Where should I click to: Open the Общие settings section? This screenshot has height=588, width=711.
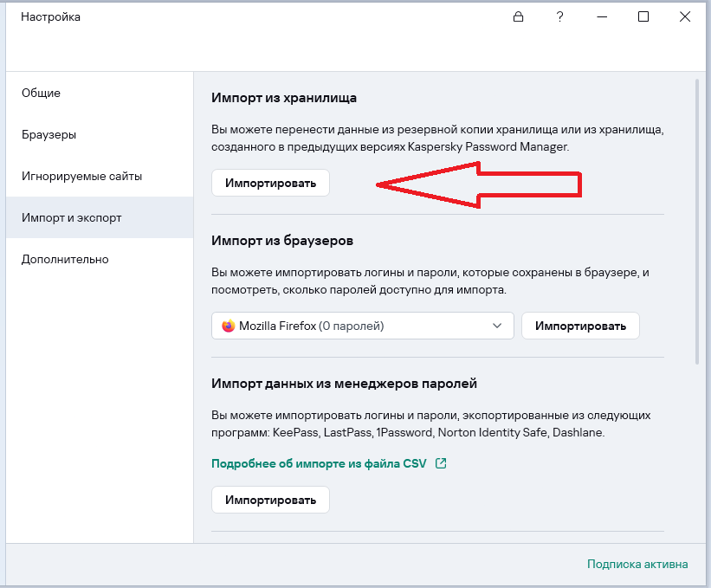pos(100,93)
